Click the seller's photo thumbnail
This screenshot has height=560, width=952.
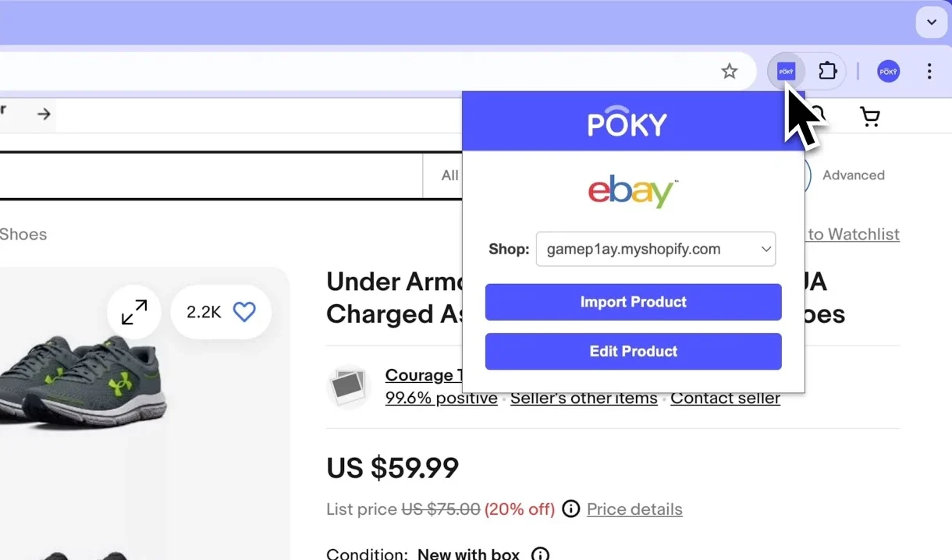pyautogui.click(x=349, y=387)
